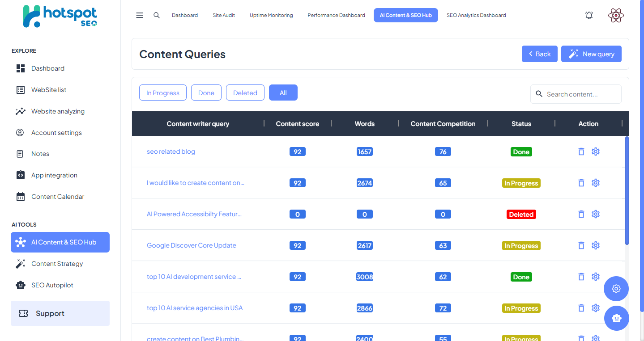Screen dimensions: 644x341
Task: Click trash icon in 'AI Powered Accessibilty' row
Action: tap(581, 214)
